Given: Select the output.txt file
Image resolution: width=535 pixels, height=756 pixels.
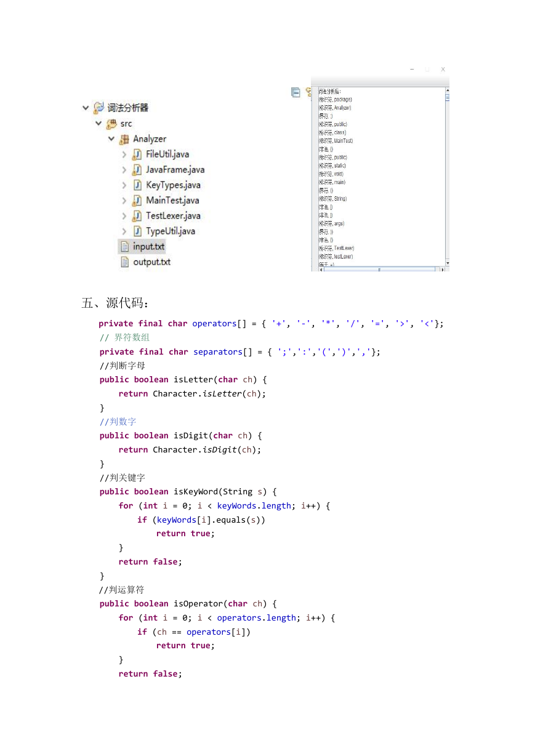Looking at the screenshot, I should (x=152, y=262).
